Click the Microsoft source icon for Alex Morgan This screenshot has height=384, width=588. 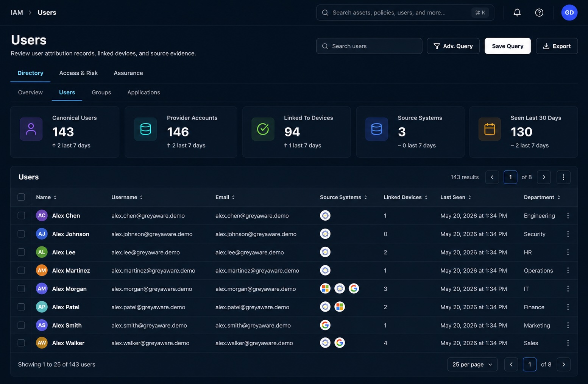325,288
